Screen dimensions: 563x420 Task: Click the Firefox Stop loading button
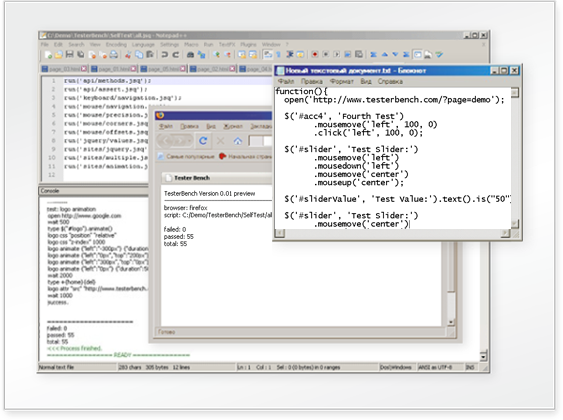tap(220, 141)
